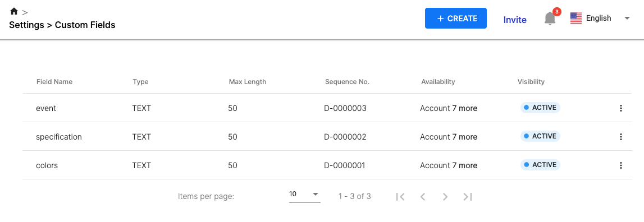Open three-dot menu for specification row
This screenshot has height=222, width=644.
620,137
